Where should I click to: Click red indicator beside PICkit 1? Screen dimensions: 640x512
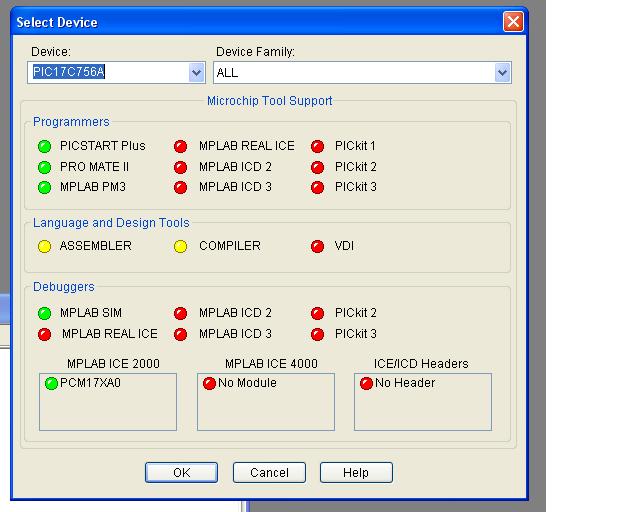click(317, 146)
